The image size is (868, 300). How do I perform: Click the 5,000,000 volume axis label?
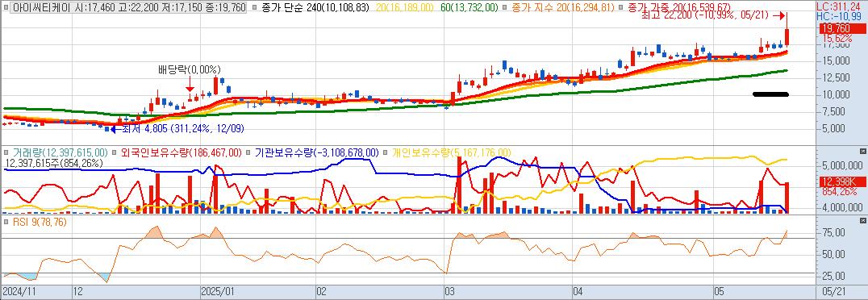[x=842, y=165]
